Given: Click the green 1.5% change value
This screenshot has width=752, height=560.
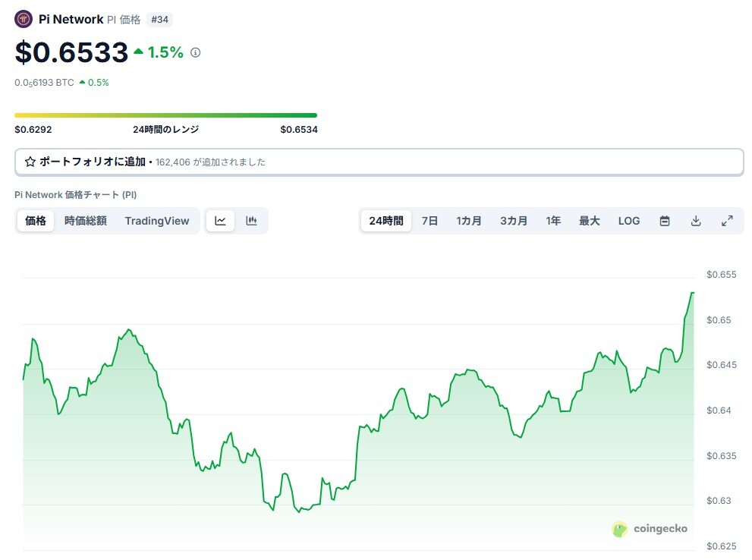Looking at the screenshot, I should click(165, 52).
